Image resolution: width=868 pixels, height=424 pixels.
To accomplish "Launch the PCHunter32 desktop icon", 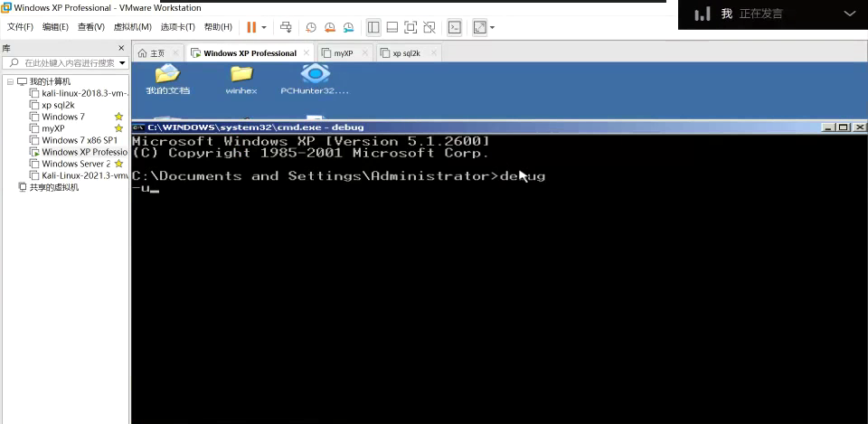I will point(315,80).
